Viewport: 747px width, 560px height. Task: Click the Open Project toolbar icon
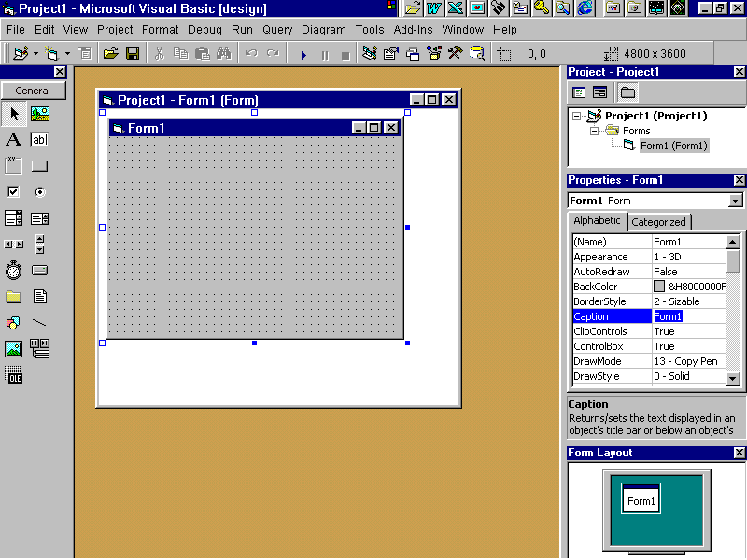(x=110, y=53)
